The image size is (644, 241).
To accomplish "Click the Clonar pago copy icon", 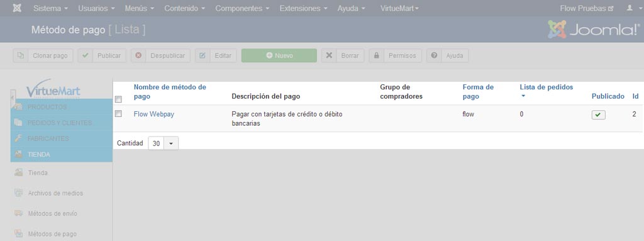I will tap(21, 55).
